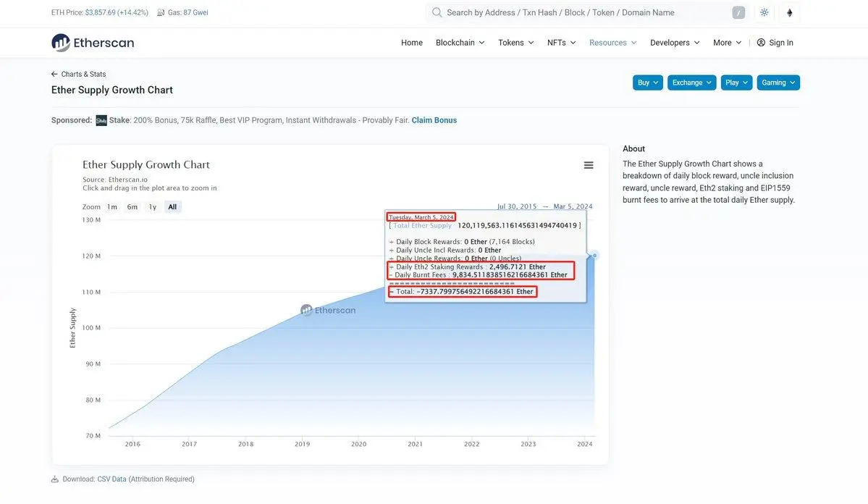The image size is (868, 504).
Task: Expand the NFTs menu
Action: 561,43
